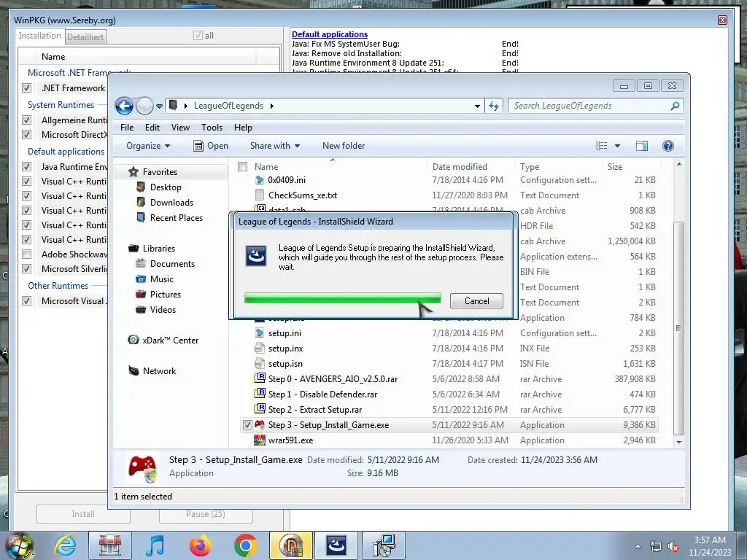Toggle Java Runtime Environment checkbox in WinPKG
Image resolution: width=747 pixels, height=560 pixels.
tap(27, 167)
